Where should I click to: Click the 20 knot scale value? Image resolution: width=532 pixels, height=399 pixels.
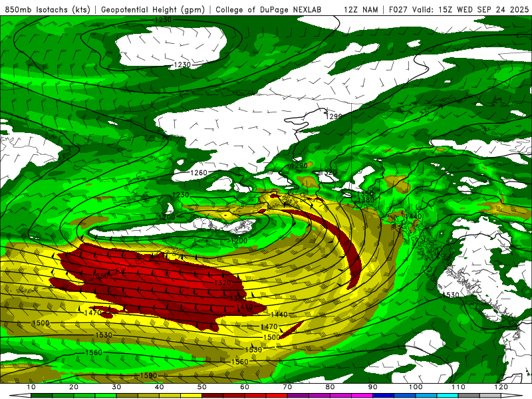[74, 387]
